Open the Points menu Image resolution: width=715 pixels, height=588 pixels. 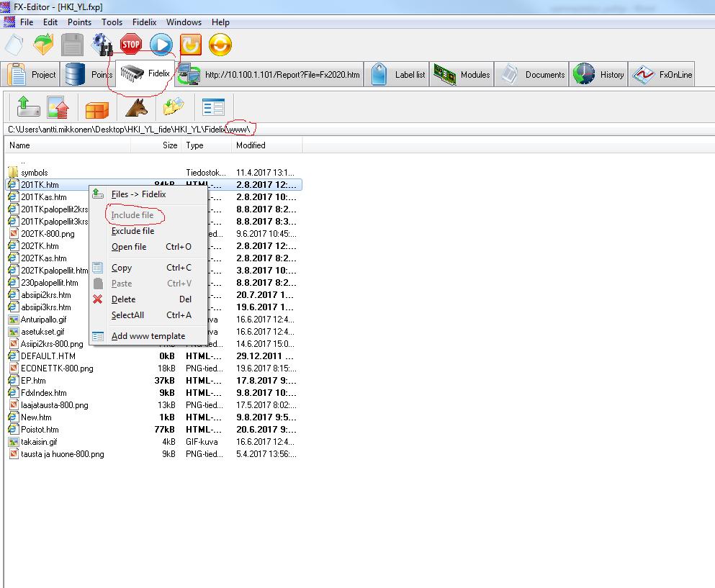(79, 22)
